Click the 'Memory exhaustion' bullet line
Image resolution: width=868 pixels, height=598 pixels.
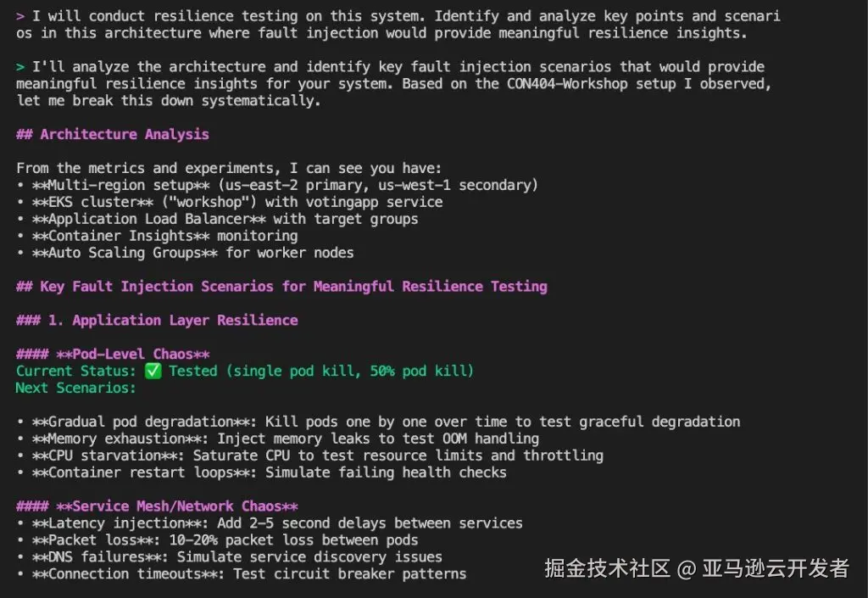278,439
